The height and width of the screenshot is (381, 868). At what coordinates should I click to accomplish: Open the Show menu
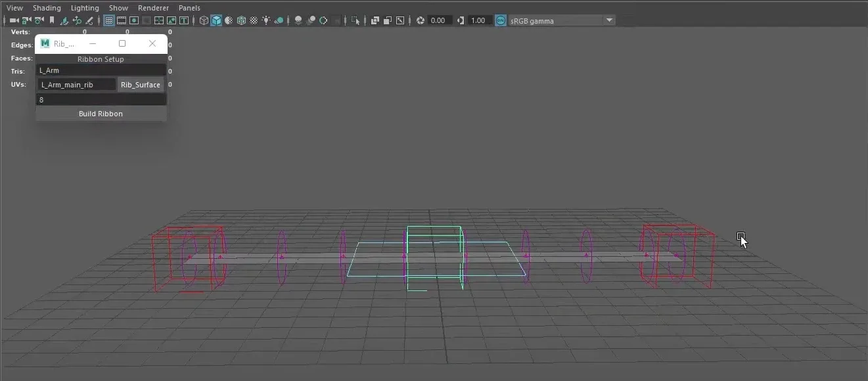tap(118, 8)
